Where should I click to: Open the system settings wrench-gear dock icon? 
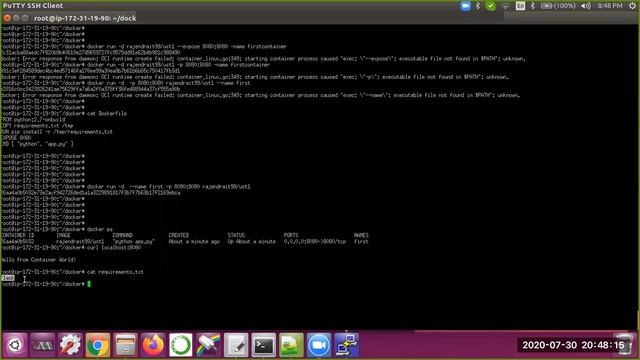point(70,345)
